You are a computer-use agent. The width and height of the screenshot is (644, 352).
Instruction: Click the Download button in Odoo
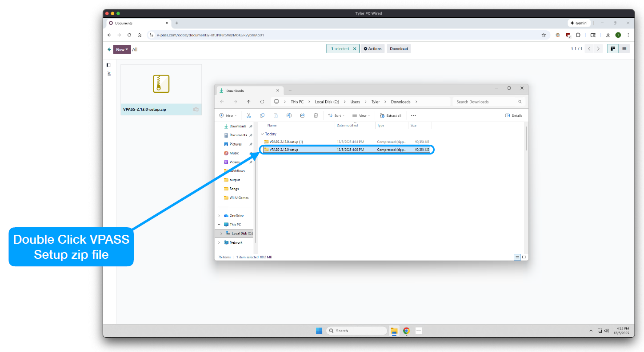(399, 49)
